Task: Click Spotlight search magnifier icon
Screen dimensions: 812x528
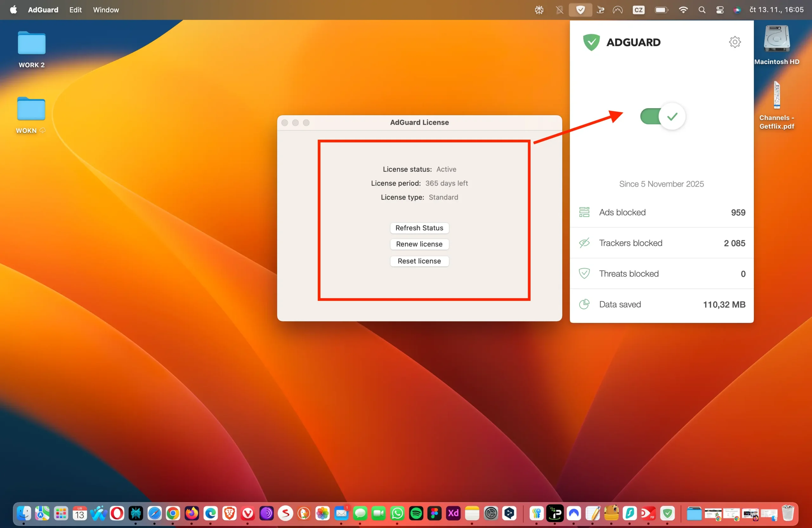Action: [x=701, y=10]
